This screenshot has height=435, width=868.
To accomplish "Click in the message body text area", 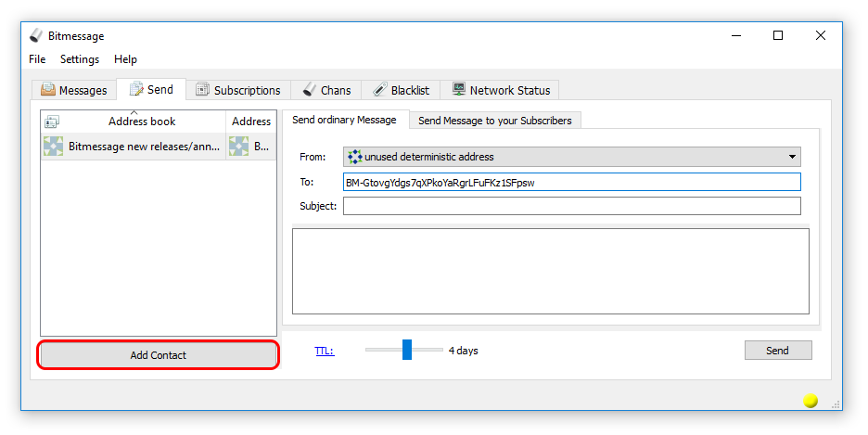I will (551, 271).
